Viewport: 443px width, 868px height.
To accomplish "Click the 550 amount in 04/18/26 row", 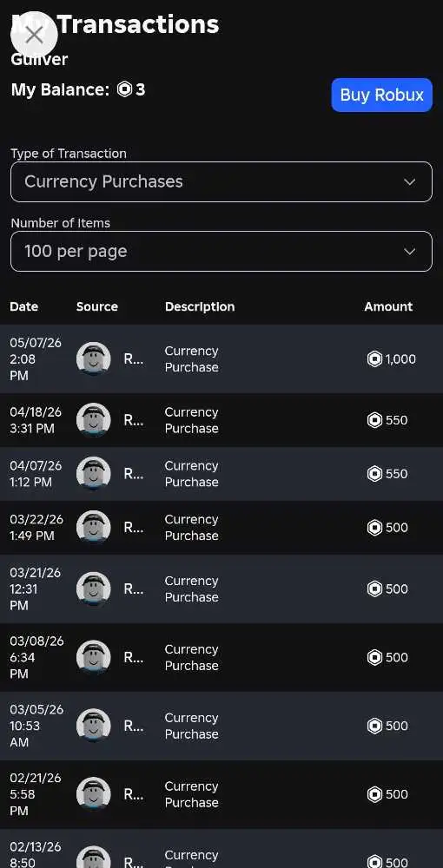I will click(x=396, y=420).
